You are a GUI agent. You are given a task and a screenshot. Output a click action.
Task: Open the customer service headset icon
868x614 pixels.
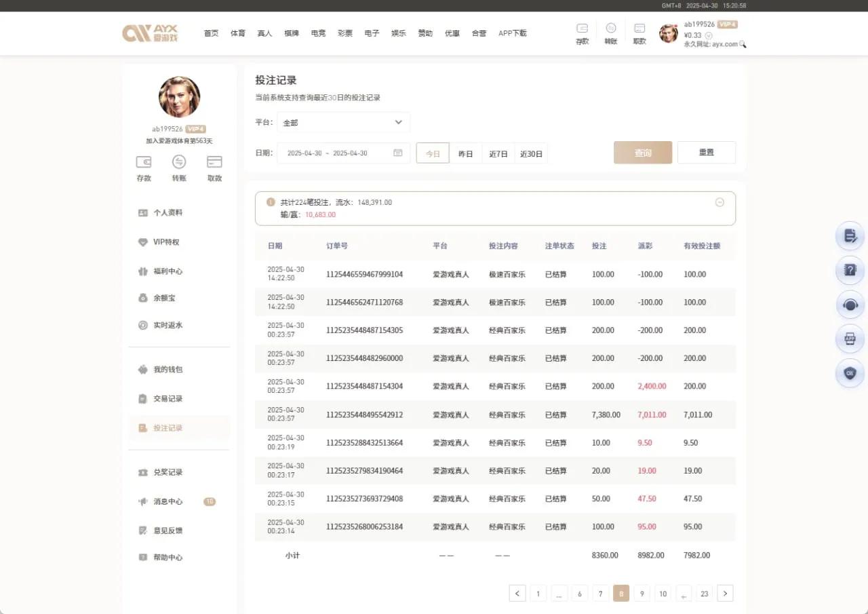tap(850, 305)
